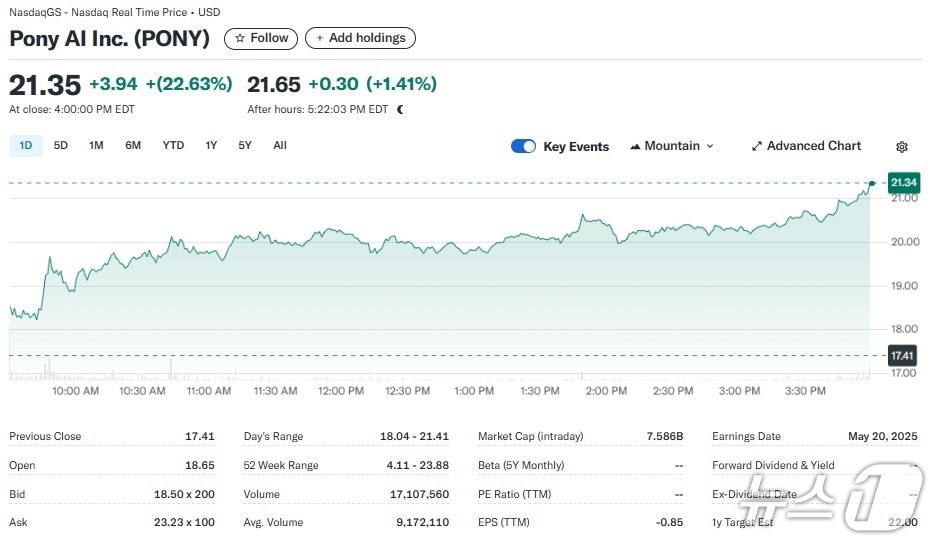Screen dimensions: 937x545
Task: Click the Earnings Date May 20, 2025
Action: point(883,437)
